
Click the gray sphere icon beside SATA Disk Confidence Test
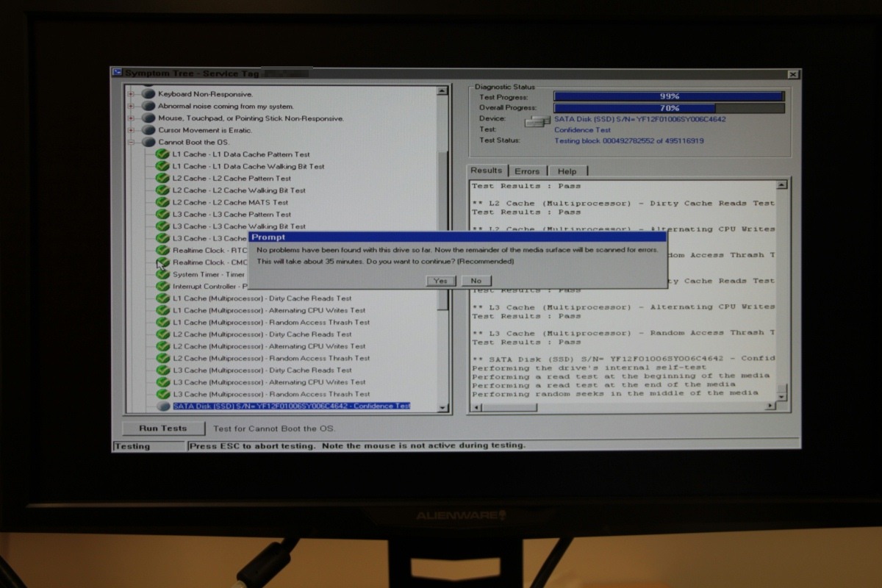(x=163, y=406)
